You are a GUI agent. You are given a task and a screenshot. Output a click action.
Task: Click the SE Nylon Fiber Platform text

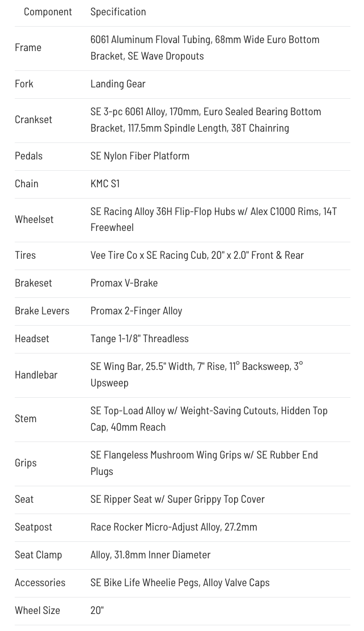[140, 156]
